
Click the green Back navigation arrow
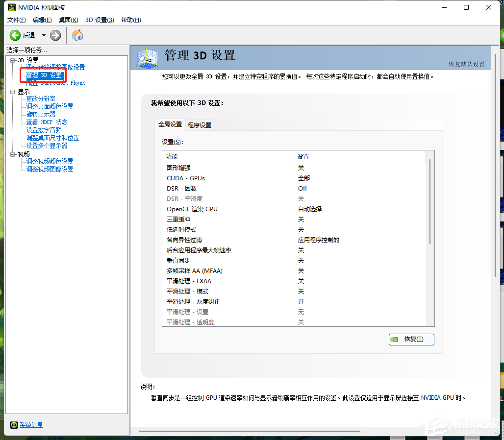(x=15, y=35)
